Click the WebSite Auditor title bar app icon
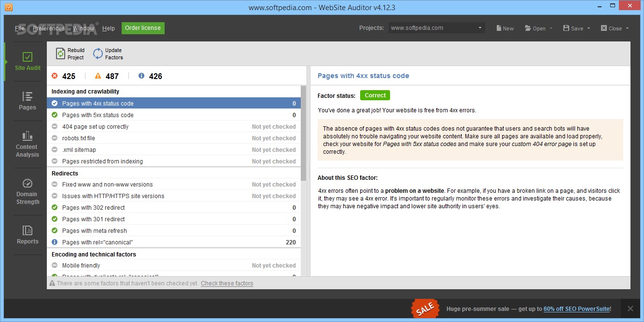Viewport: 644px width, 322px height. (x=8, y=7)
